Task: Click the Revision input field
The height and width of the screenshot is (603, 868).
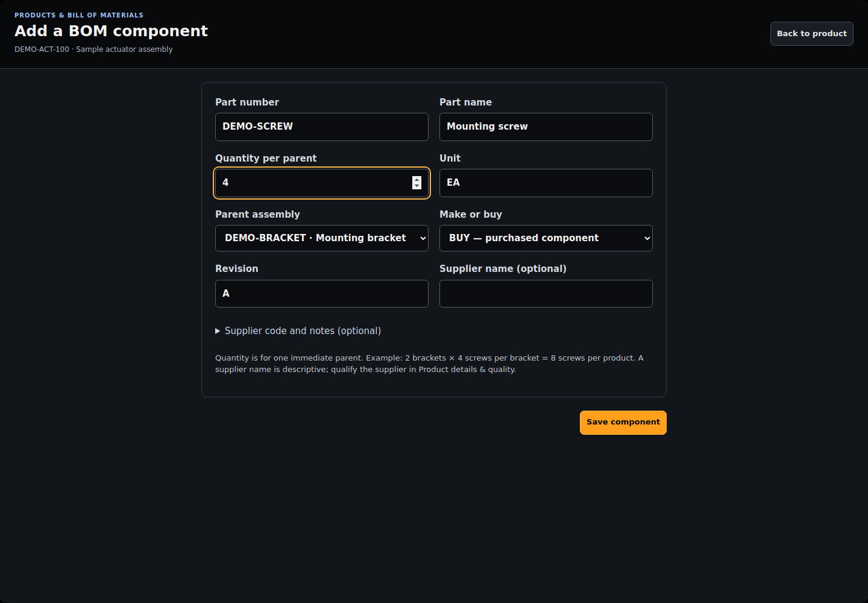Action: pos(322,294)
